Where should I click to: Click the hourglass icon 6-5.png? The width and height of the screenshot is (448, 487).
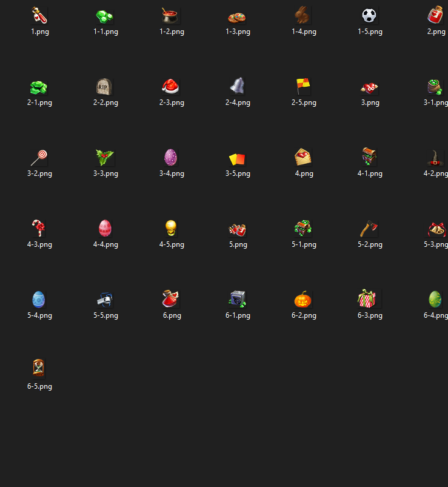click(39, 368)
